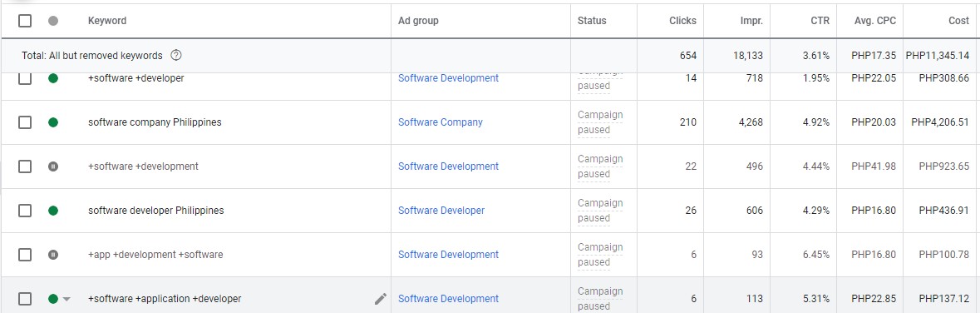Click CTR value 6.45%
The image size is (980, 313).
pos(816,255)
